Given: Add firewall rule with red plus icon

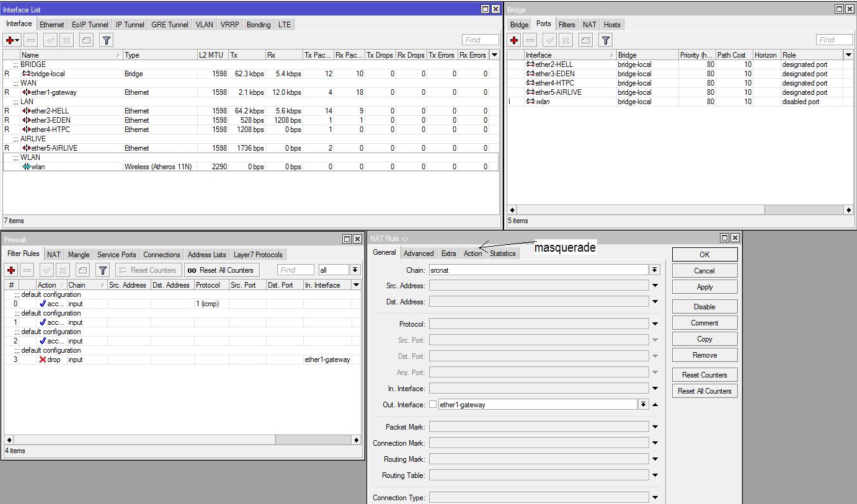Looking at the screenshot, I should (11, 270).
